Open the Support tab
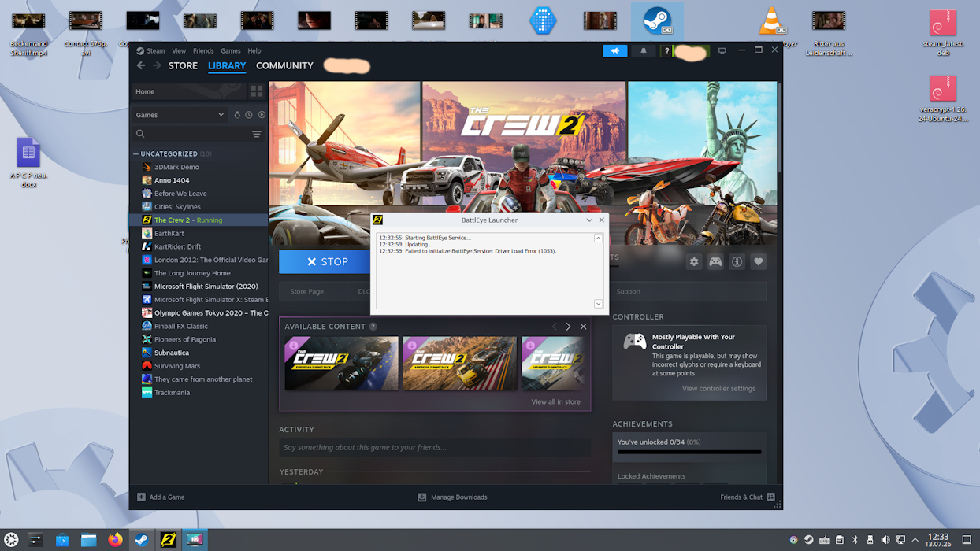 629,291
